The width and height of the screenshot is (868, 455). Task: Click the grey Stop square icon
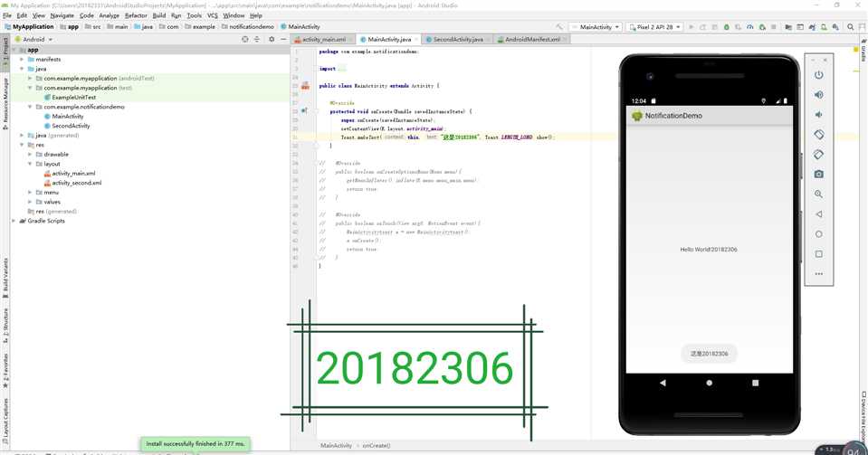pyautogui.click(x=774, y=26)
